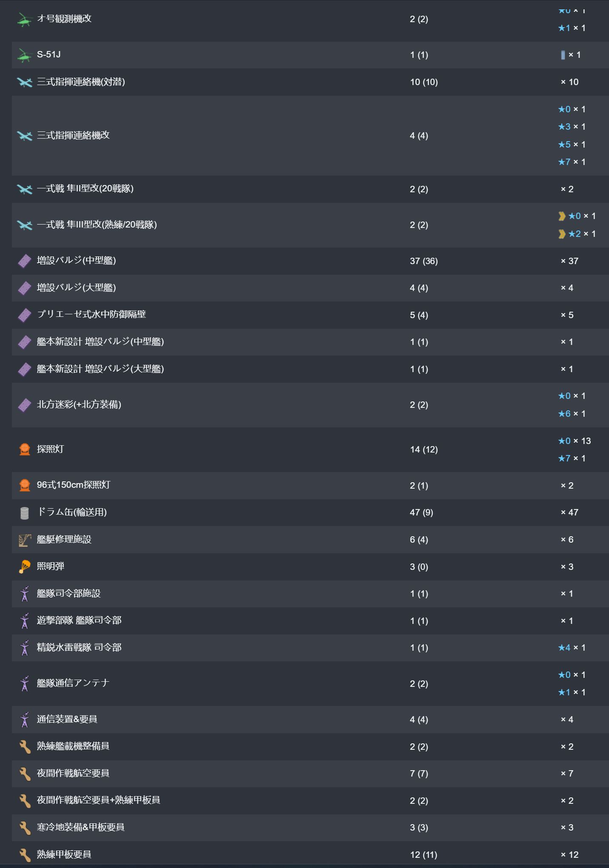609x868 pixels.
Task: Click the orange searchlight icon for 探照灯
Action: coord(25,450)
